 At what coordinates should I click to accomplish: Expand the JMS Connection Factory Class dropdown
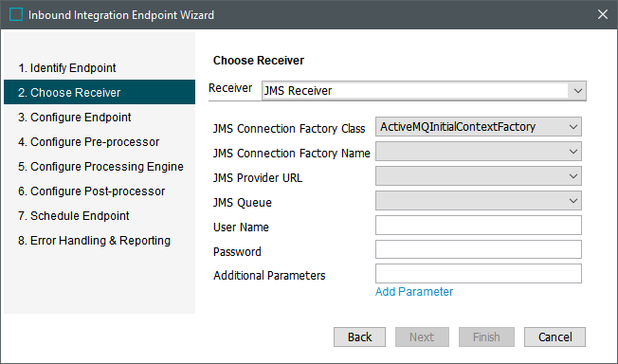point(478,127)
